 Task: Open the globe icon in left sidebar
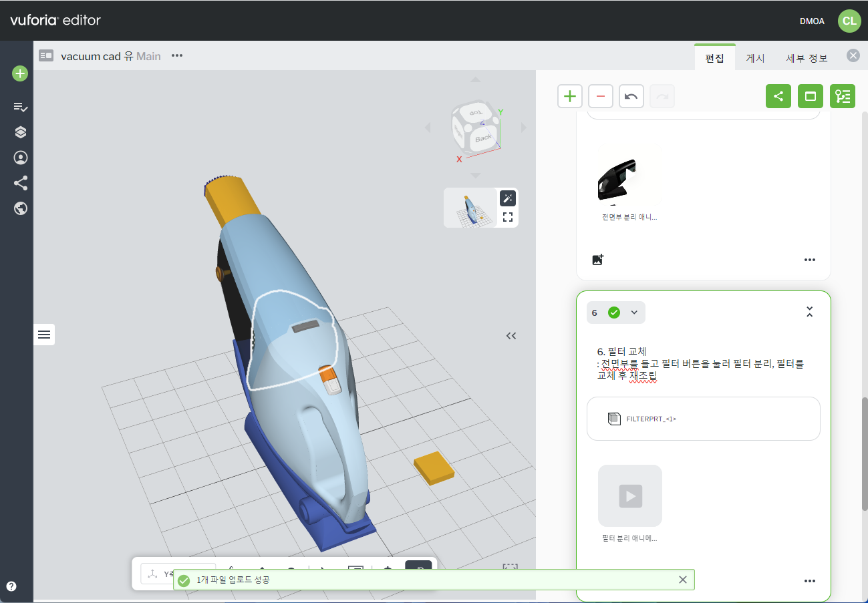20,208
